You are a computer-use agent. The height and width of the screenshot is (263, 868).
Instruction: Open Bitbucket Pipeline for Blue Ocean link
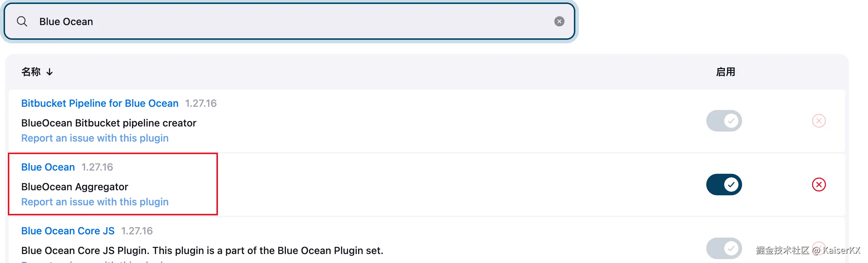pos(99,103)
